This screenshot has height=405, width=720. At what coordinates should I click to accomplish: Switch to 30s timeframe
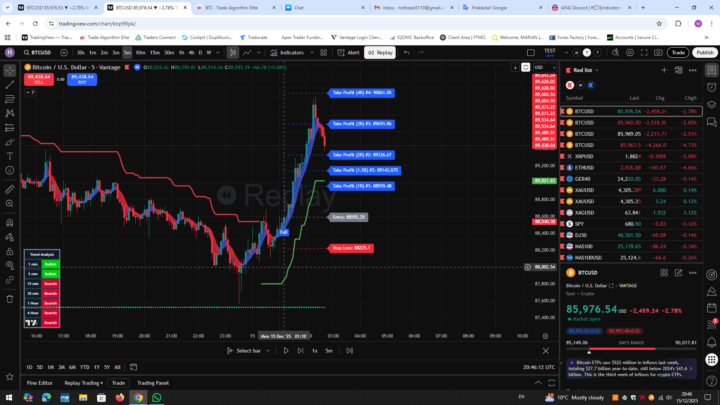(x=81, y=53)
